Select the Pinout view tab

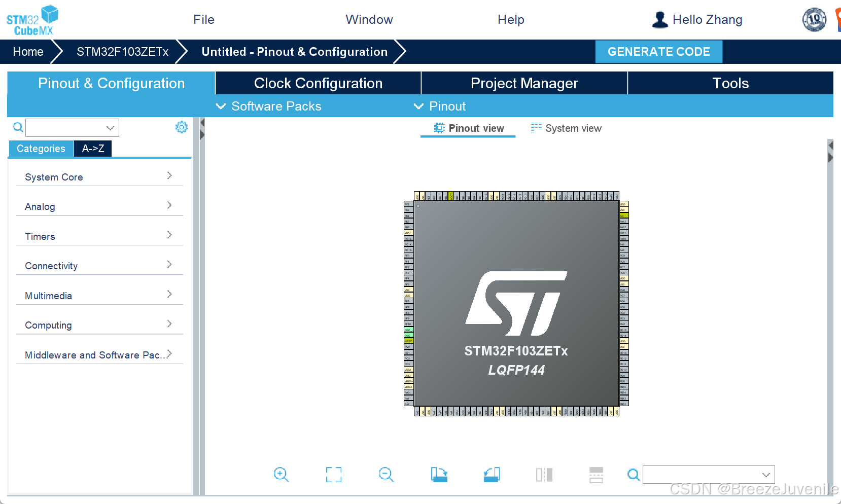468,128
